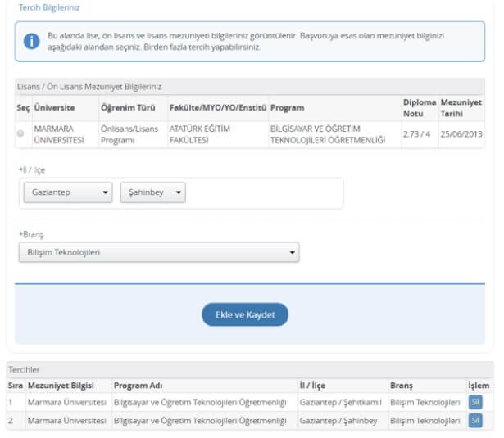
Task: Click the Branş column header in Tercihler
Action: [x=401, y=386]
